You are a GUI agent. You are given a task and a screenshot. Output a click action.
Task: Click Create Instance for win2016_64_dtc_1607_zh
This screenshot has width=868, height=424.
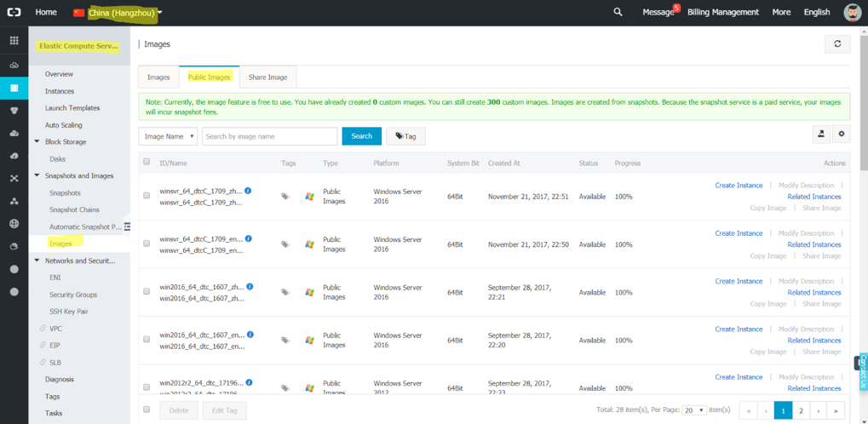pos(739,281)
